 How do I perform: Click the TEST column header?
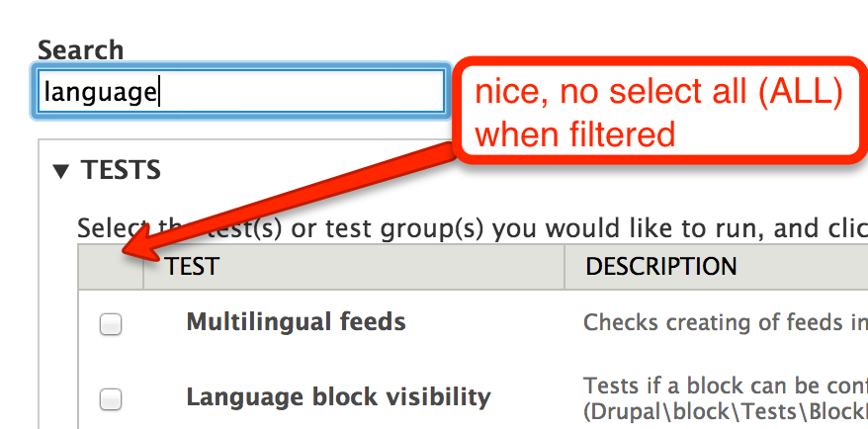click(x=192, y=267)
